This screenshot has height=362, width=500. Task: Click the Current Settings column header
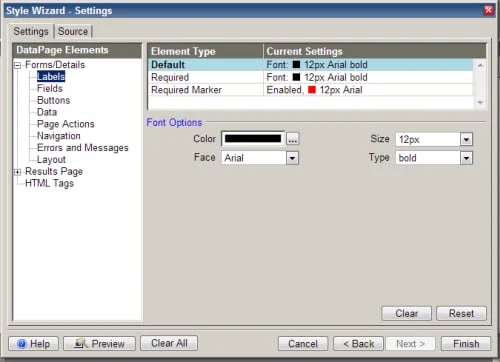click(375, 51)
